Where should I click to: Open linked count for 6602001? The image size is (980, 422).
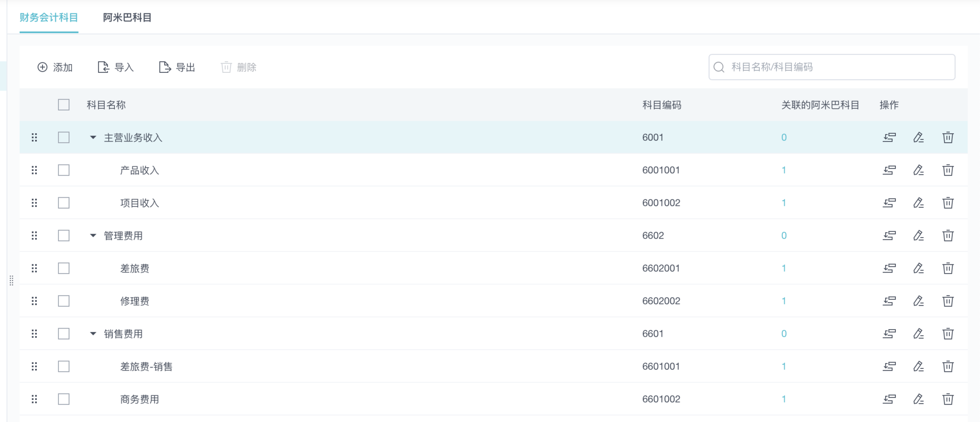coord(784,268)
